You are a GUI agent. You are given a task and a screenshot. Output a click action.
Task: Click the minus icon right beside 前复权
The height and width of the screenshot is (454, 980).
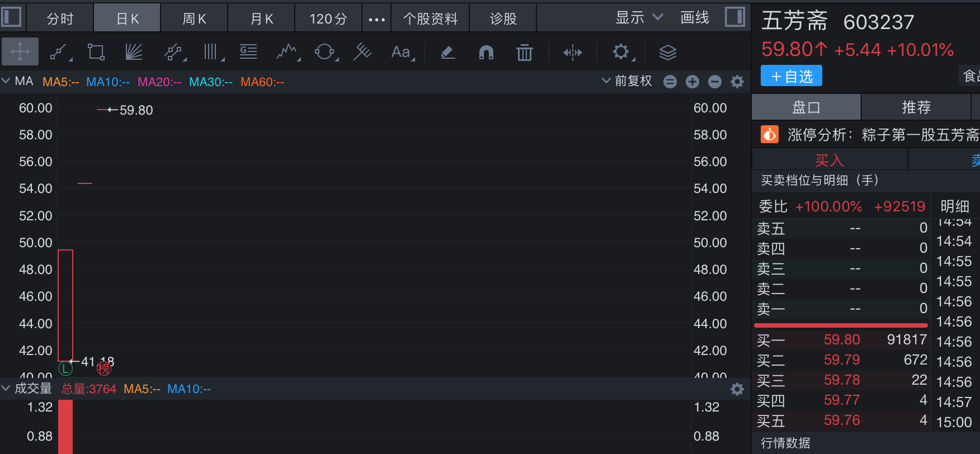(x=670, y=82)
